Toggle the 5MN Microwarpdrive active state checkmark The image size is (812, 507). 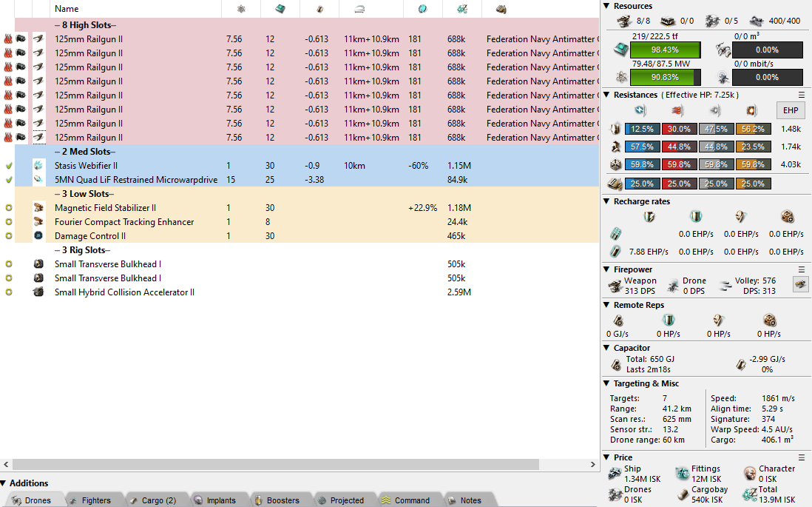point(9,180)
